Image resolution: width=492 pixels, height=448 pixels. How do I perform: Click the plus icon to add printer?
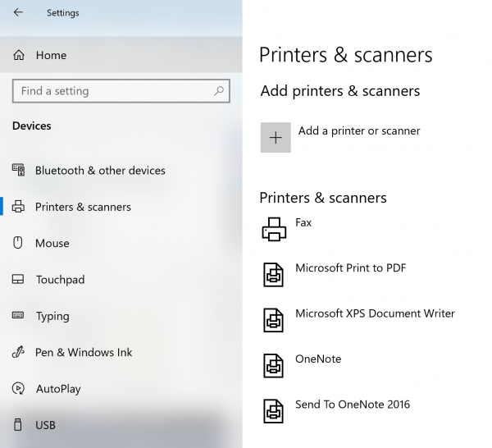(x=276, y=138)
